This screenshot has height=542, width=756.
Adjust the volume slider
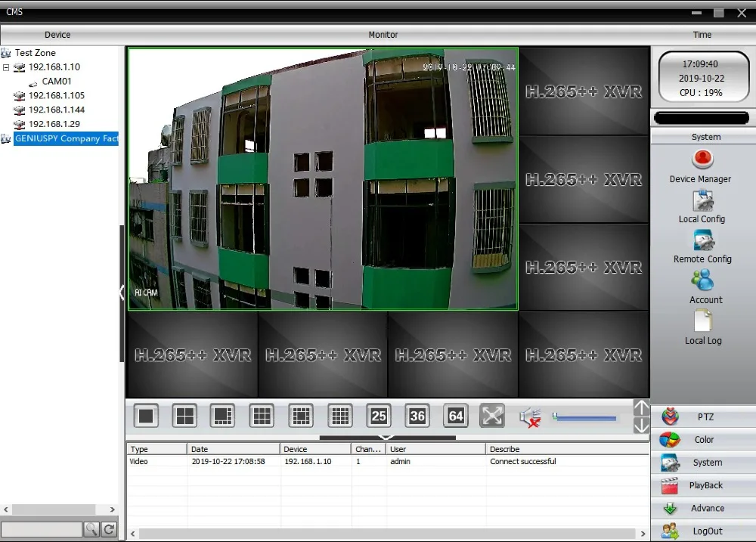(x=584, y=417)
